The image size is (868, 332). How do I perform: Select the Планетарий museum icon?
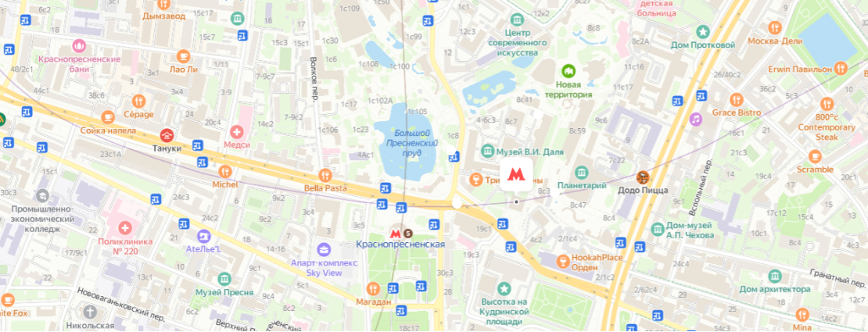click(582, 173)
